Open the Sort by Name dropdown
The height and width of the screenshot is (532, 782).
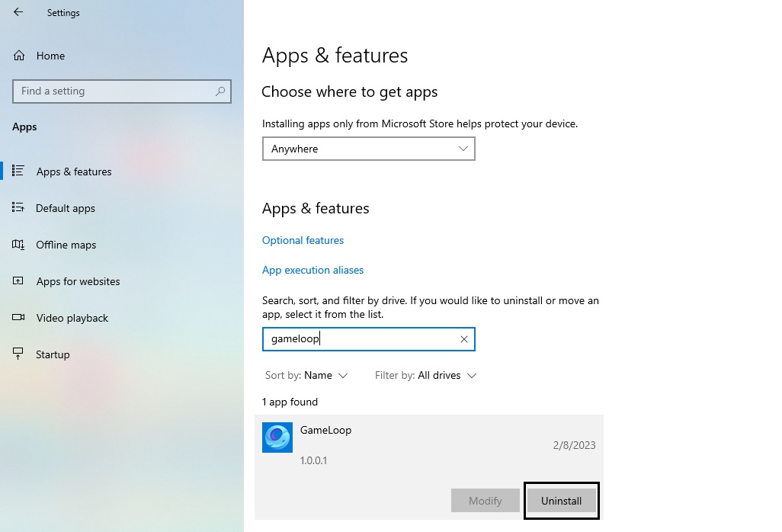(308, 375)
